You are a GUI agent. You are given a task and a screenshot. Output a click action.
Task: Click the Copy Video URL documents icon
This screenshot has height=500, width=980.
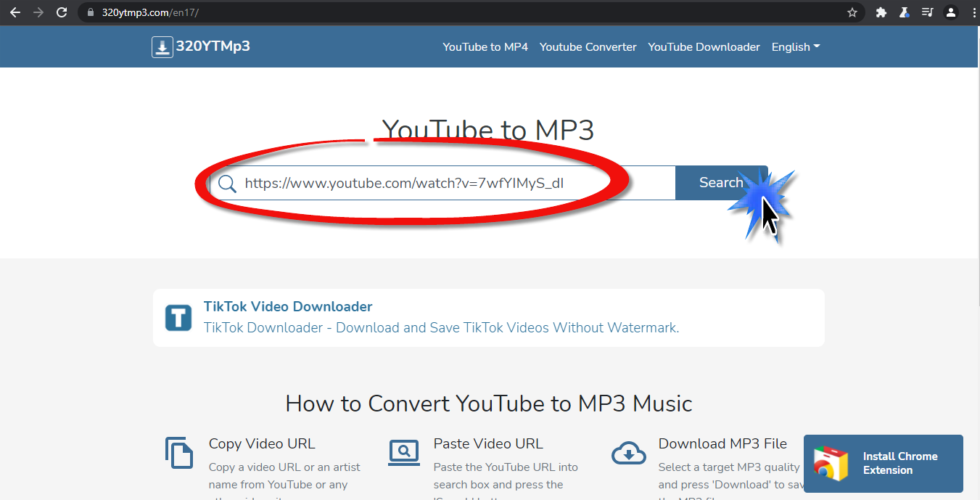click(179, 453)
